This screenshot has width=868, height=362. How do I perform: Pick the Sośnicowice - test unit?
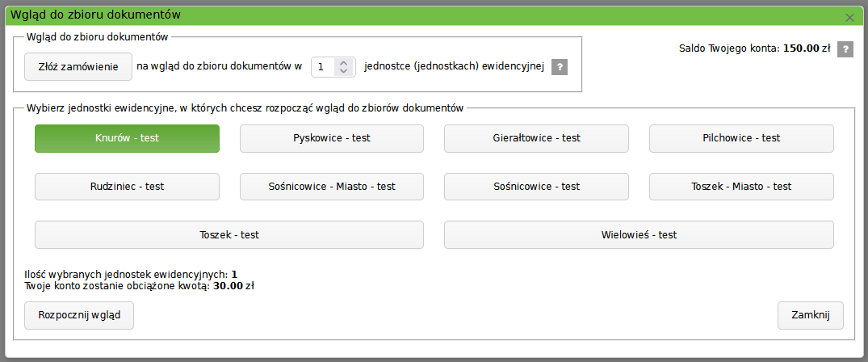(536, 187)
